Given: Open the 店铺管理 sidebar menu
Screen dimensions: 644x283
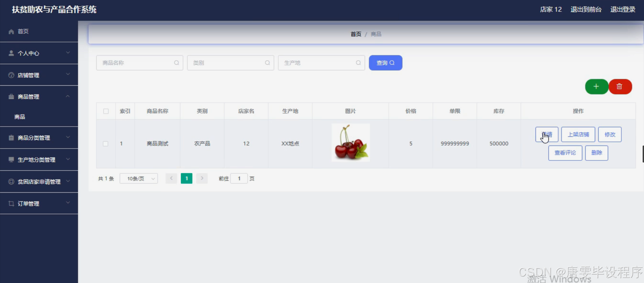Looking at the screenshot, I should 39,75.
